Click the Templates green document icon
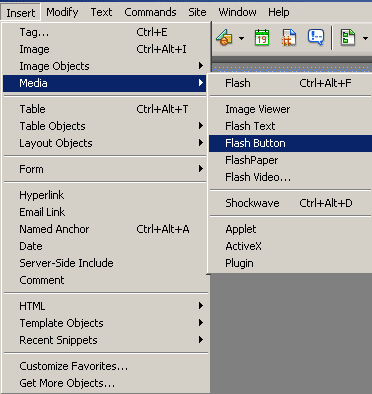 pos(348,37)
